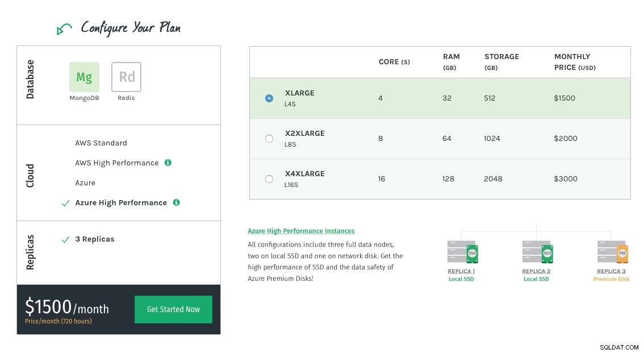This screenshot has height=353, width=644.
Task: Select the XLARGE L4S radio button
Action: click(x=269, y=98)
